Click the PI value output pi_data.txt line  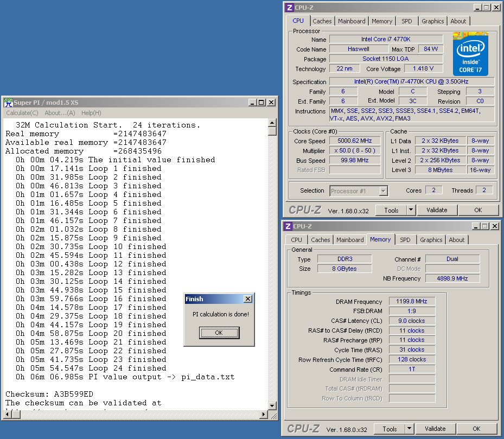125,377
